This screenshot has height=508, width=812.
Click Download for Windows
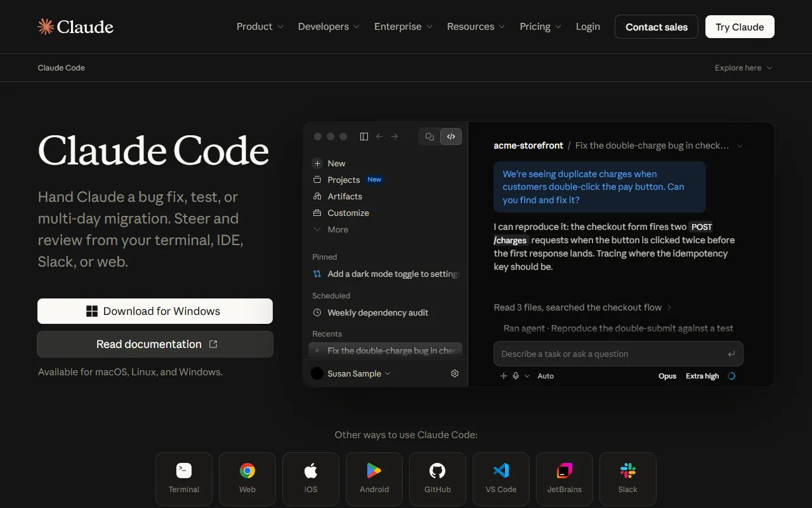[x=155, y=311]
